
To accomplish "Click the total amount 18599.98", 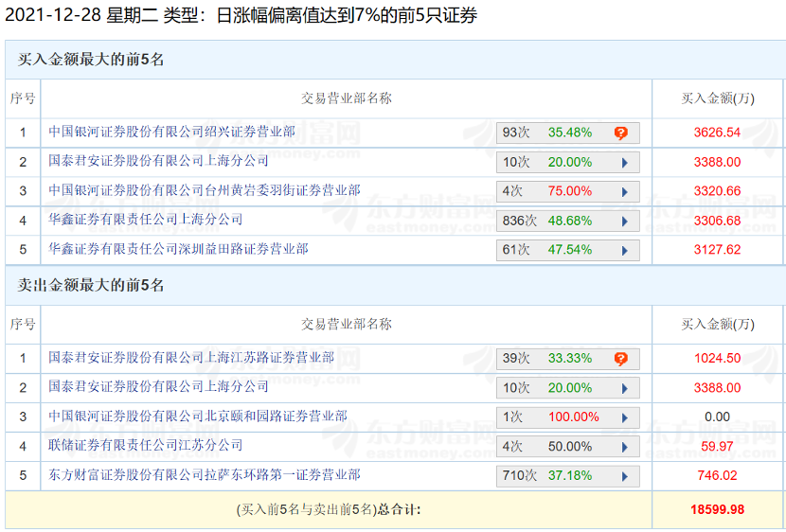I will pos(717,510).
